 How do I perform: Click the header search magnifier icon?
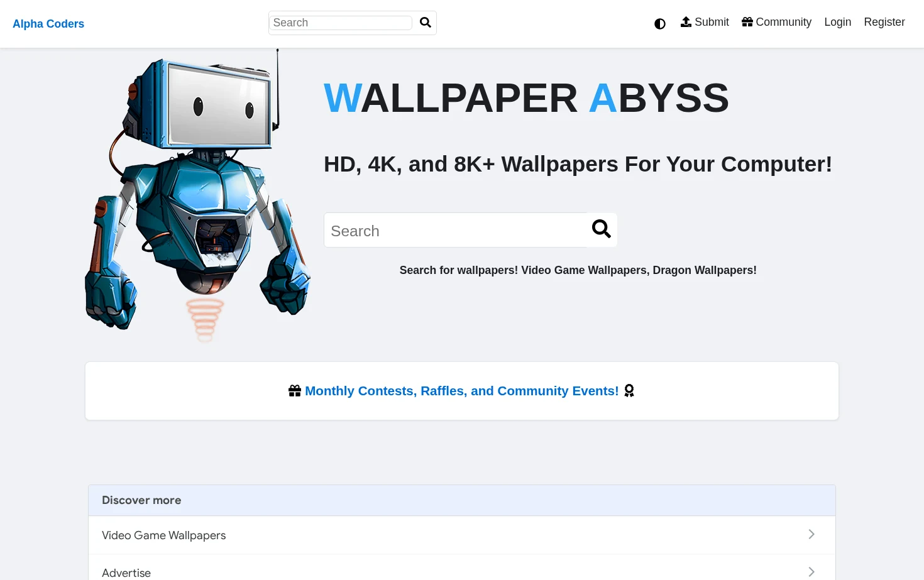coord(426,23)
